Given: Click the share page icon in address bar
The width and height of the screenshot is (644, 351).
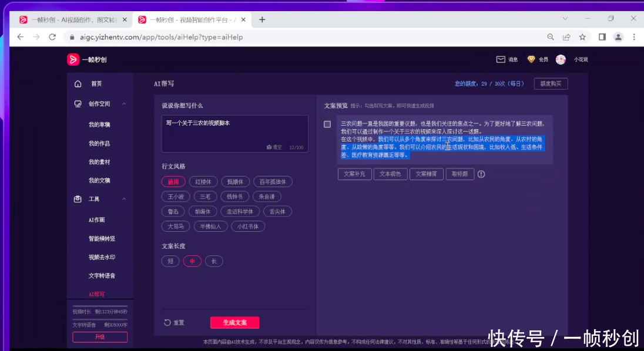Looking at the screenshot, I should 566,37.
